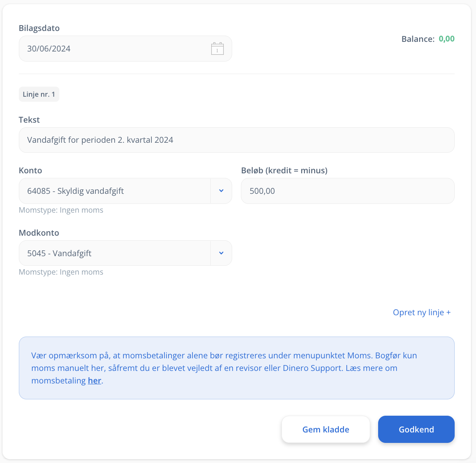This screenshot has width=476, height=463.
Task: Select the Linje nr. 1 badge
Action: (39, 94)
